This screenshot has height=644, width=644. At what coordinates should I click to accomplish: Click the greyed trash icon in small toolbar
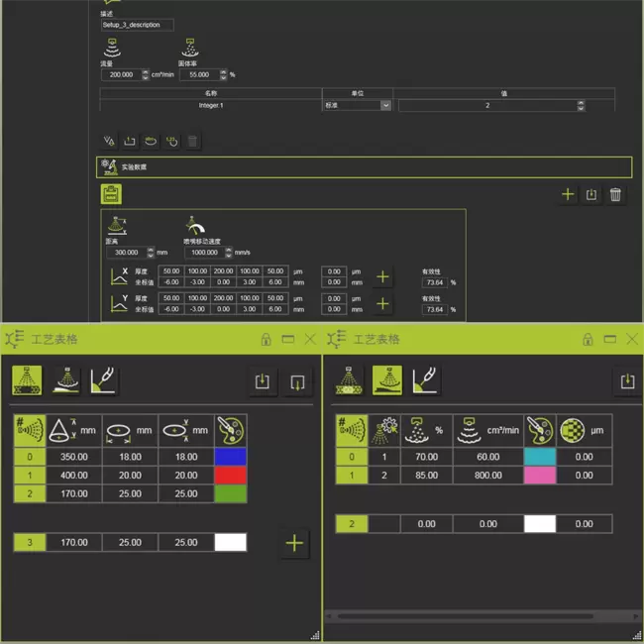coord(193,142)
